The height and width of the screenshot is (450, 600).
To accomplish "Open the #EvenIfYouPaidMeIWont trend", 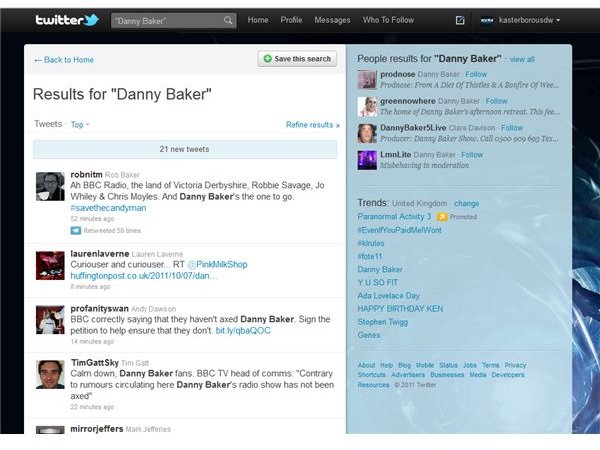I will [399, 230].
